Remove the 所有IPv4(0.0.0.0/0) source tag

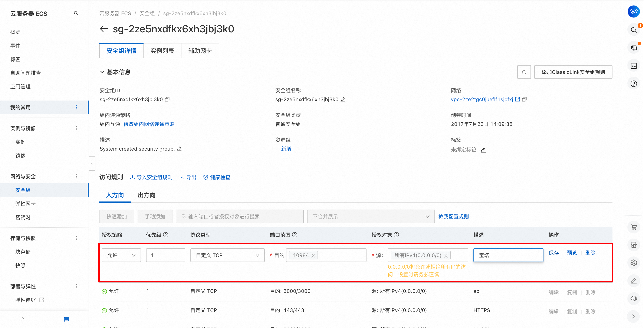[446, 255]
